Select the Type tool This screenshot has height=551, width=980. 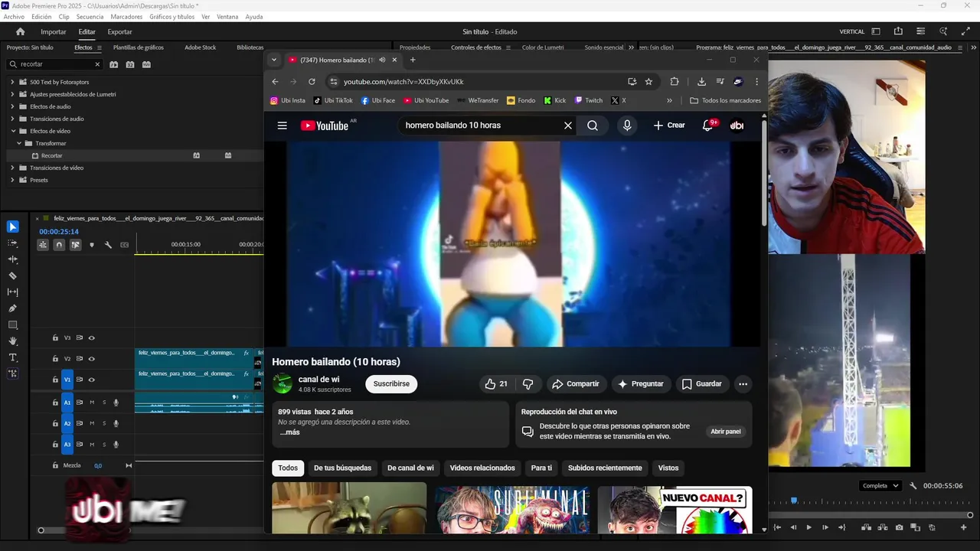[x=12, y=357]
